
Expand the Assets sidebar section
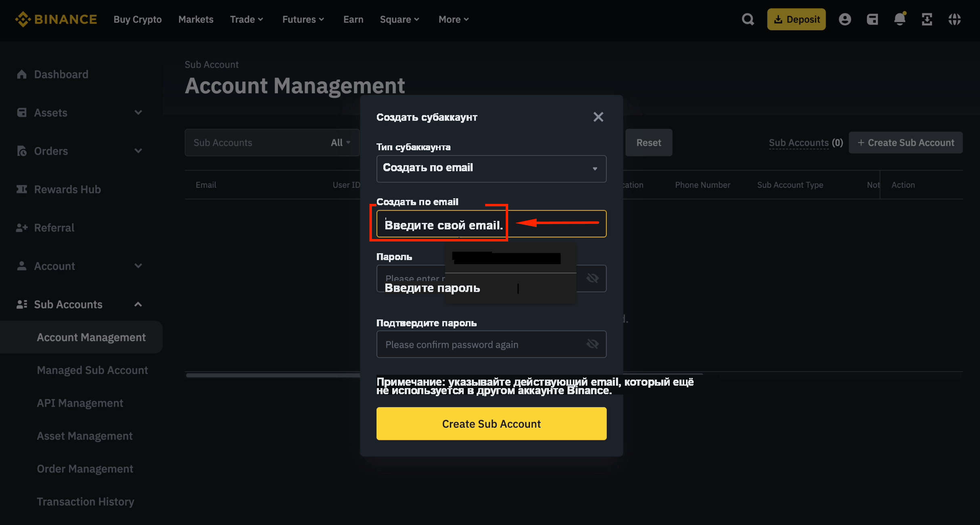coord(138,113)
